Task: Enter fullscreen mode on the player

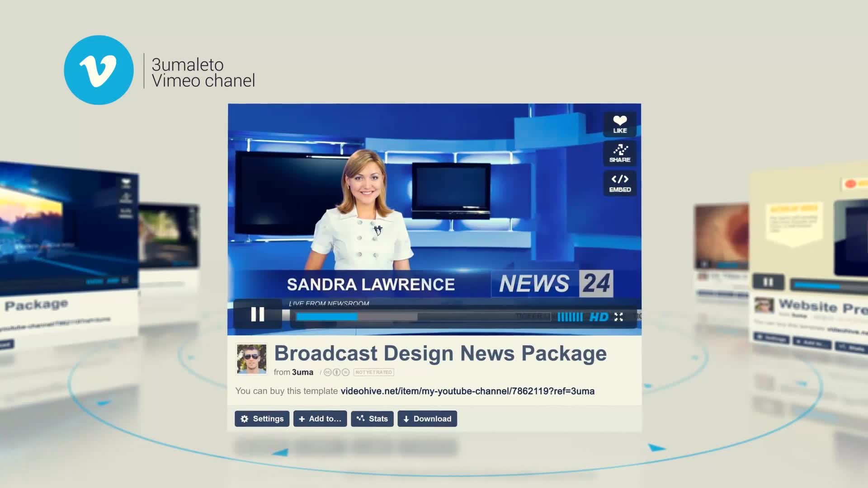Action: 618,317
